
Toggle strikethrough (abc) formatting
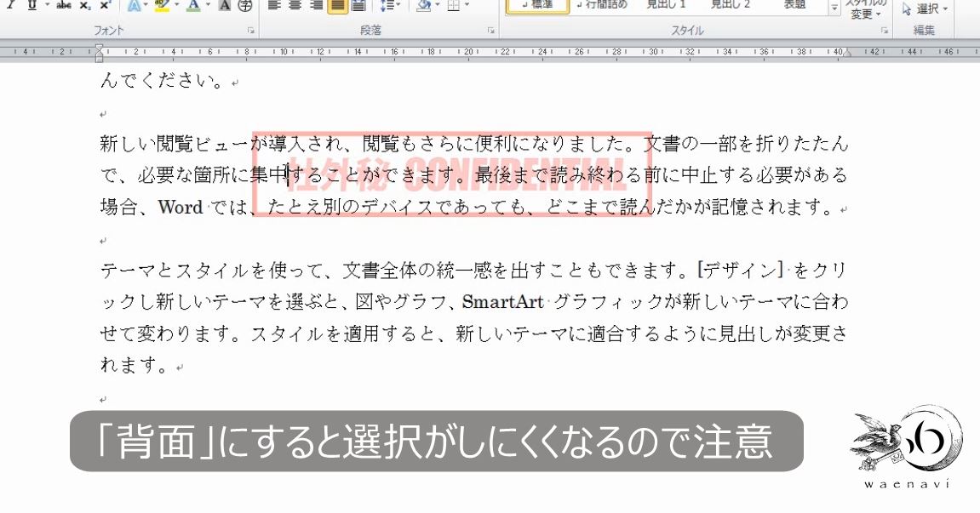click(x=63, y=5)
